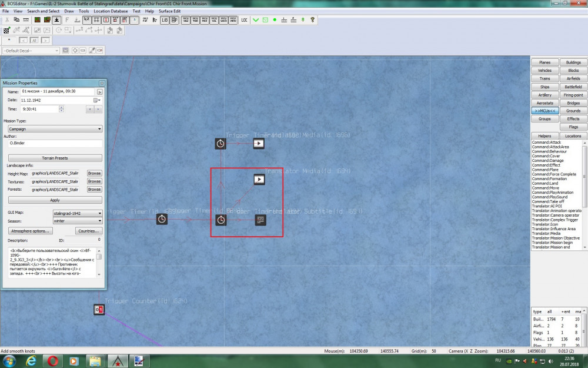The image size is (588, 368).
Task: Click the Terrain Presets button
Action: [55, 158]
